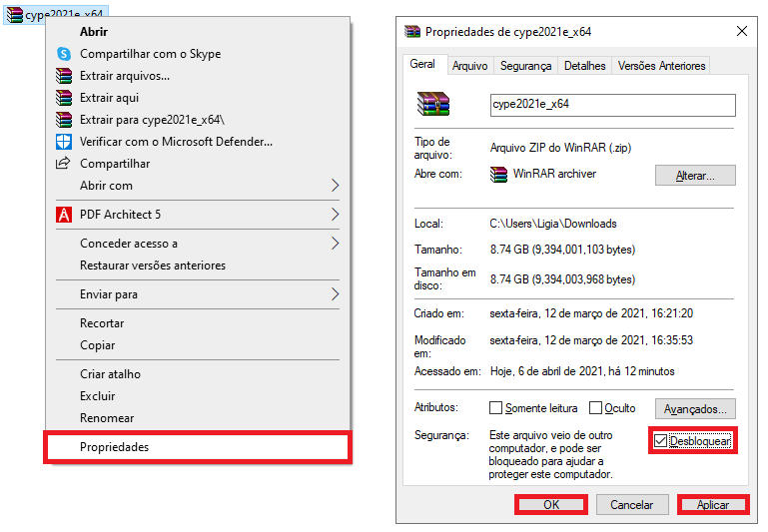
Task: Click the WinRAR icon beside Extrair aqui
Action: 64,98
